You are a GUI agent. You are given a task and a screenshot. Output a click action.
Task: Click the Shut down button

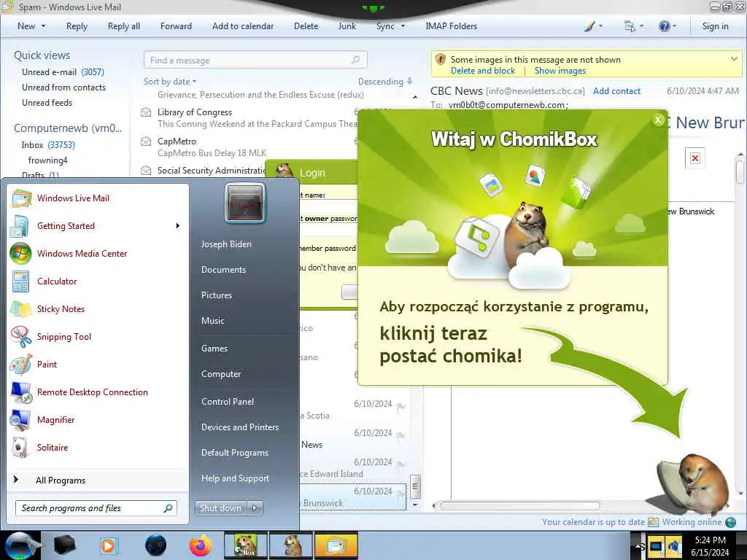220,508
